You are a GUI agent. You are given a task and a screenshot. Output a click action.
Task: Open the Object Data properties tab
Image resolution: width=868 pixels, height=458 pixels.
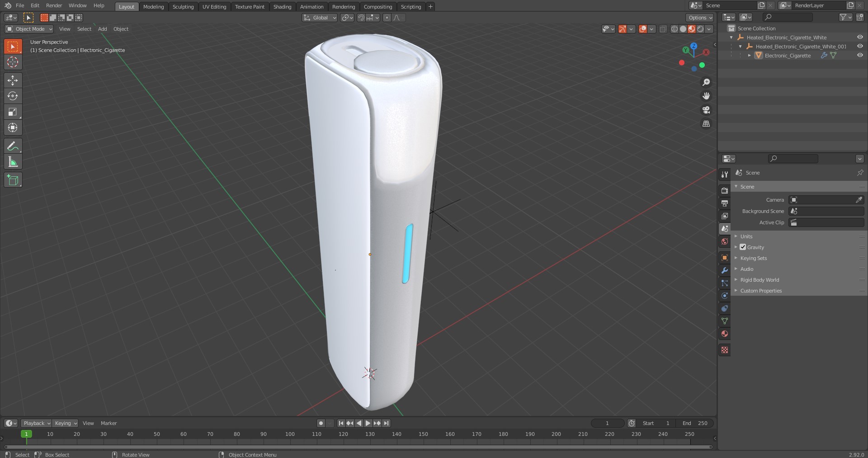(x=725, y=321)
